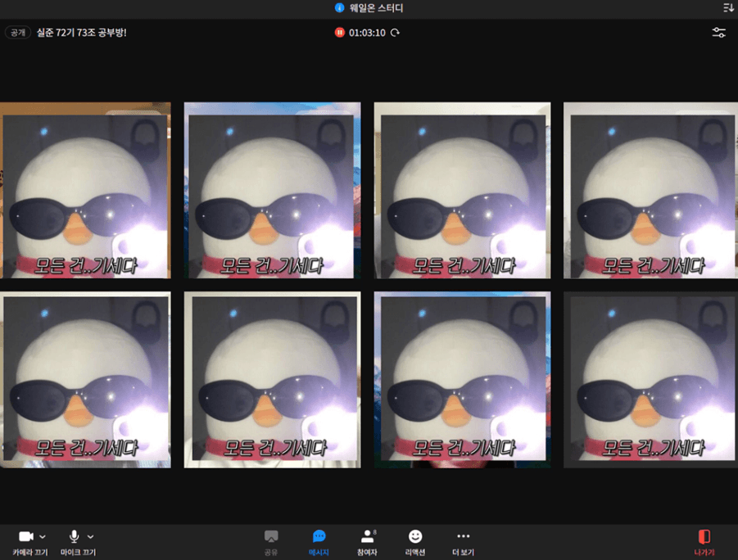Open the 공유 screen share button

coord(271,543)
